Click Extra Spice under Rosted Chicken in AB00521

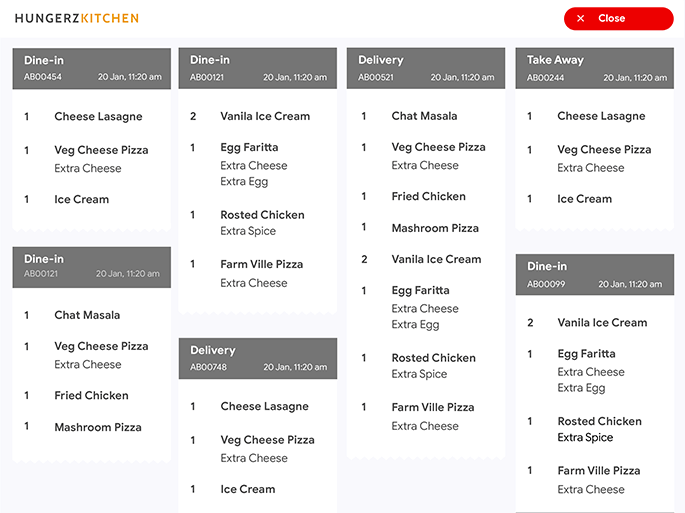point(419,374)
